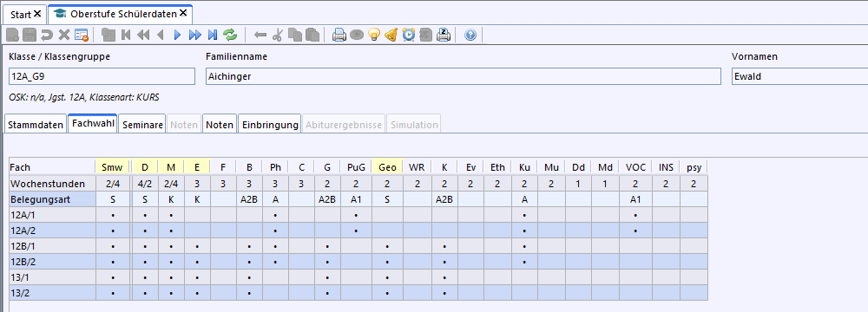
Task: Click the paste icon in toolbar
Action: pyautogui.click(x=312, y=35)
